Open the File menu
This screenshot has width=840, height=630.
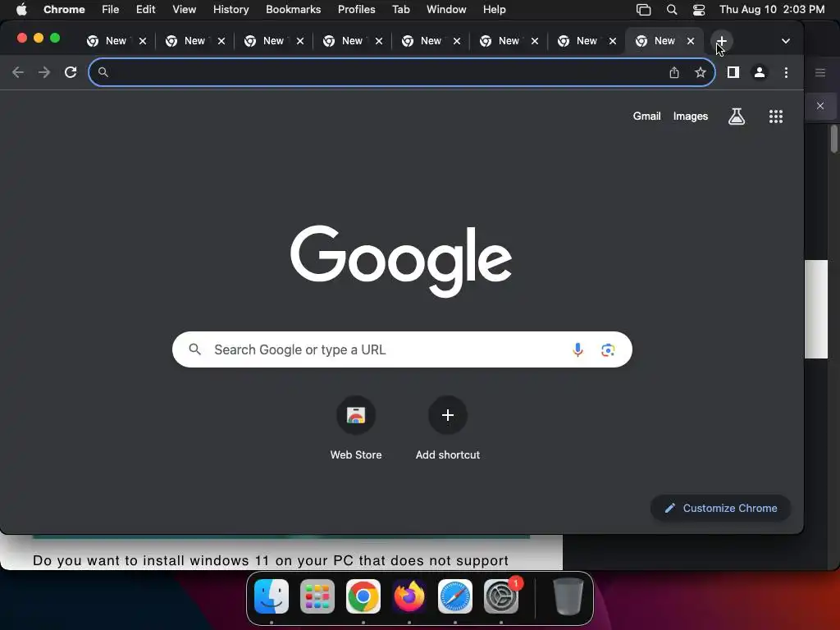click(x=111, y=10)
